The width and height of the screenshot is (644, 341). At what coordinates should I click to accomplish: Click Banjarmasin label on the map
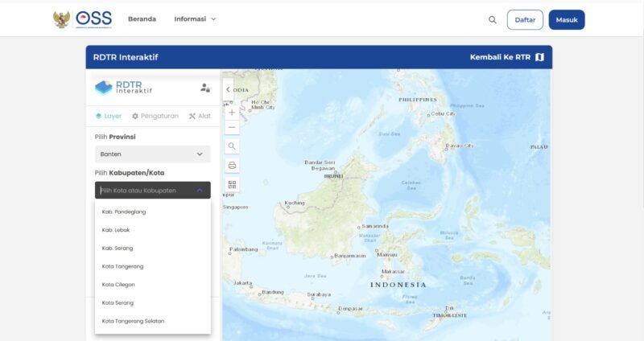click(350, 256)
